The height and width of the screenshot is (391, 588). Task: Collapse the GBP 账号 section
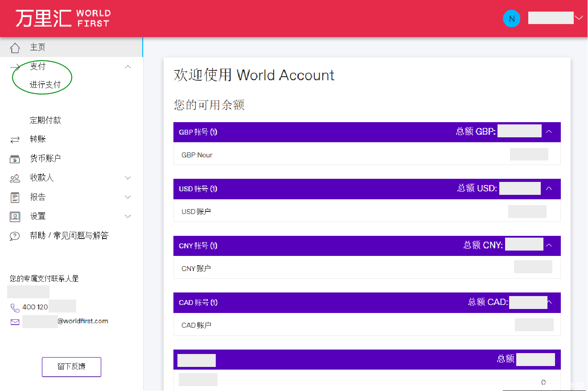549,132
